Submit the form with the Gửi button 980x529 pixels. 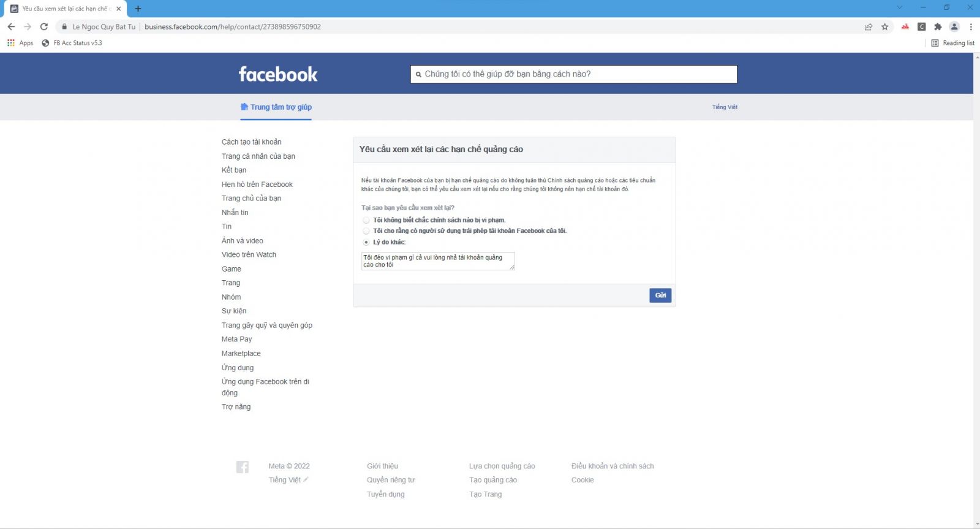coord(660,295)
